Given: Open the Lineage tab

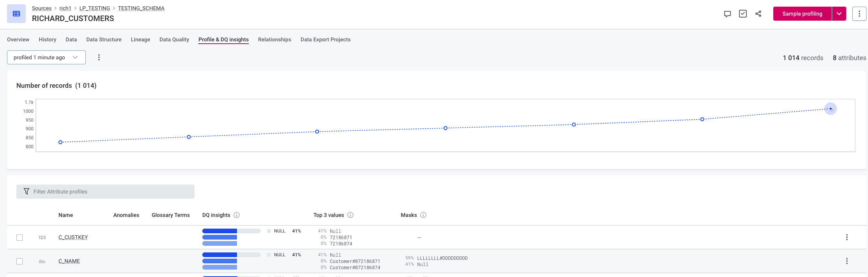Looking at the screenshot, I should click(140, 39).
